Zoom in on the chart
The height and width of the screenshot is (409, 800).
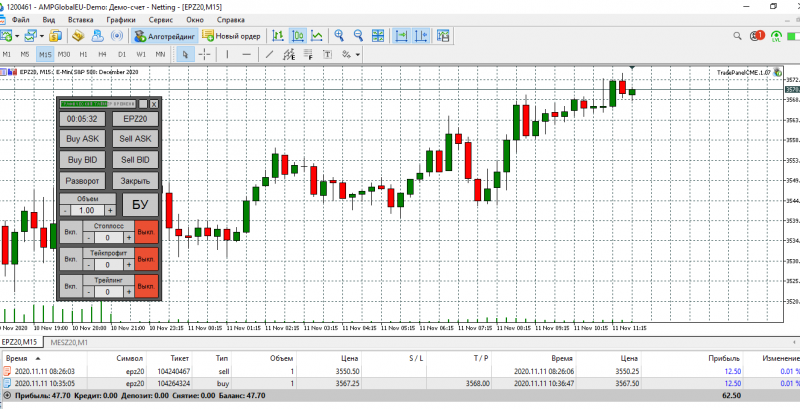(x=339, y=36)
